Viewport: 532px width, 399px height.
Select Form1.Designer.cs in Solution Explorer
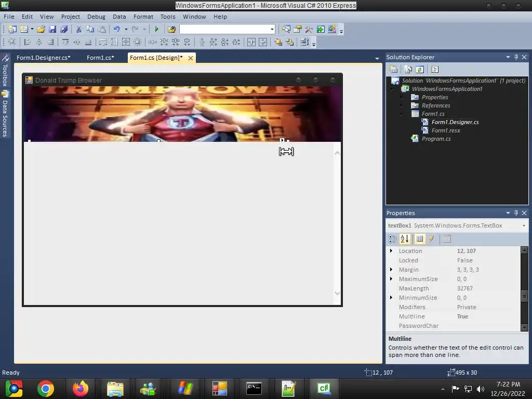(455, 122)
